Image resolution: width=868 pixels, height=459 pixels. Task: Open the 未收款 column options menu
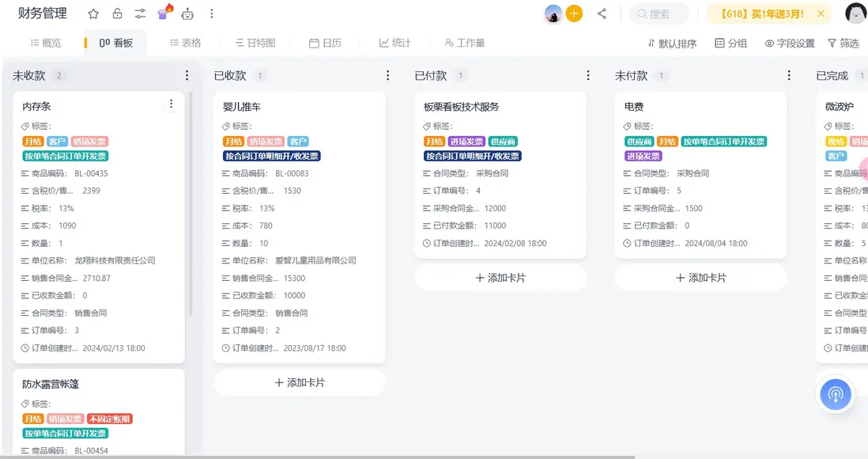pos(187,75)
